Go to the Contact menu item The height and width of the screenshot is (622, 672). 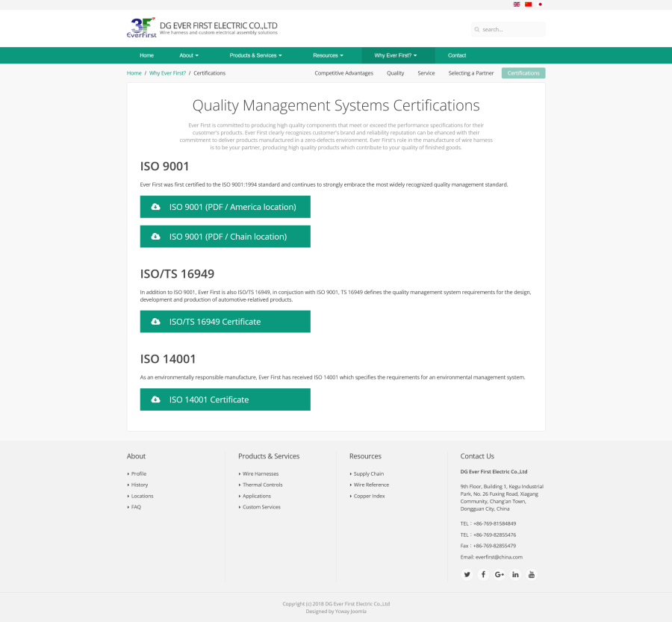click(x=457, y=55)
